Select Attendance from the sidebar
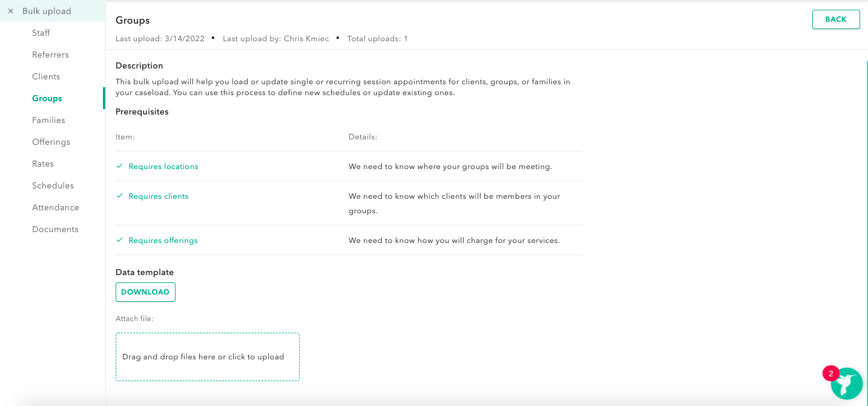 [56, 207]
